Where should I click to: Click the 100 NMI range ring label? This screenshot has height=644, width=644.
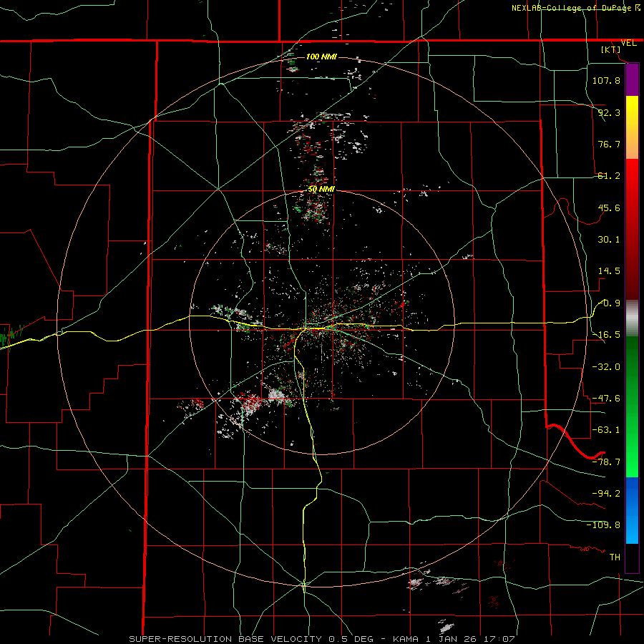pyautogui.click(x=321, y=57)
